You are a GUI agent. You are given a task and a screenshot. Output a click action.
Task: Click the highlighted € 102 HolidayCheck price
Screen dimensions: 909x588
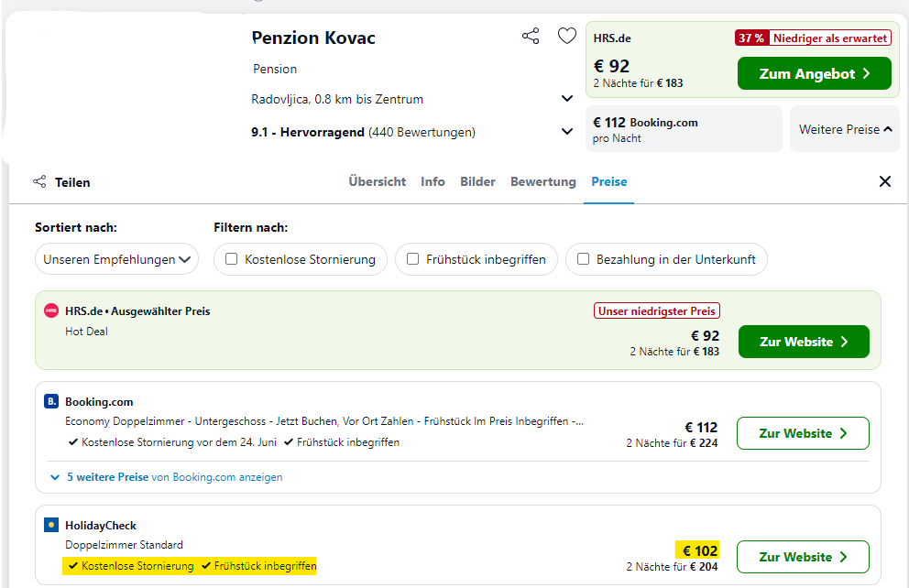700,550
